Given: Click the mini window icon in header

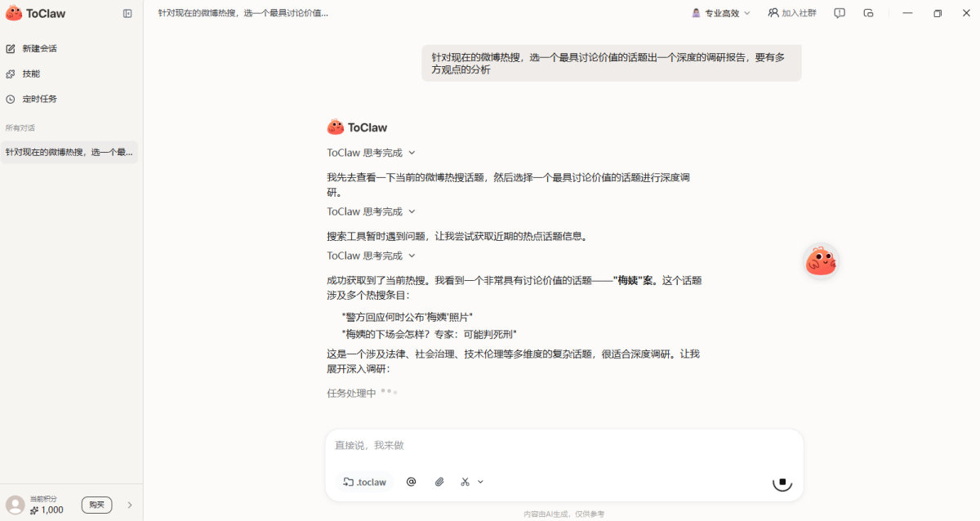Looking at the screenshot, I should 868,14.
